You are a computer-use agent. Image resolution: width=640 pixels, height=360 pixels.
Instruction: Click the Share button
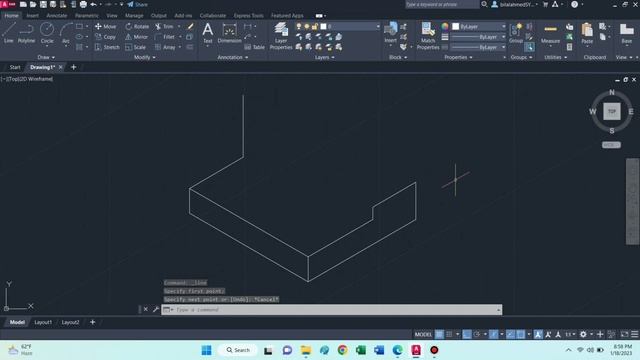[x=138, y=4]
